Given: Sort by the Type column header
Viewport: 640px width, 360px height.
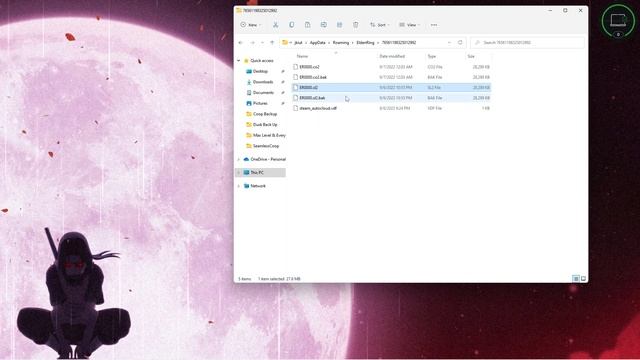Looking at the screenshot, I should (x=432, y=56).
